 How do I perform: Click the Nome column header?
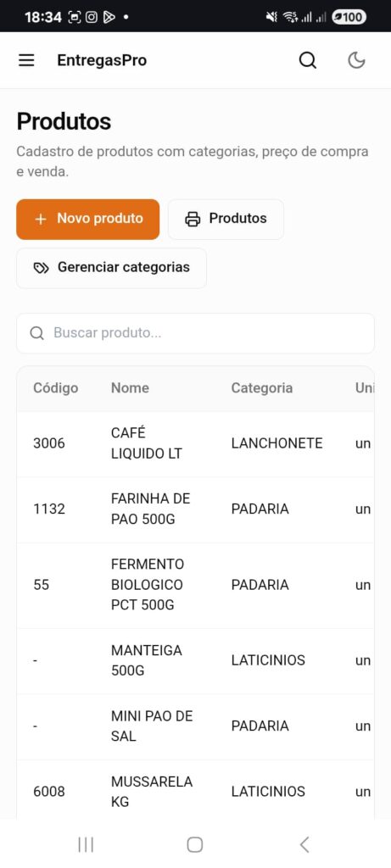(x=130, y=388)
